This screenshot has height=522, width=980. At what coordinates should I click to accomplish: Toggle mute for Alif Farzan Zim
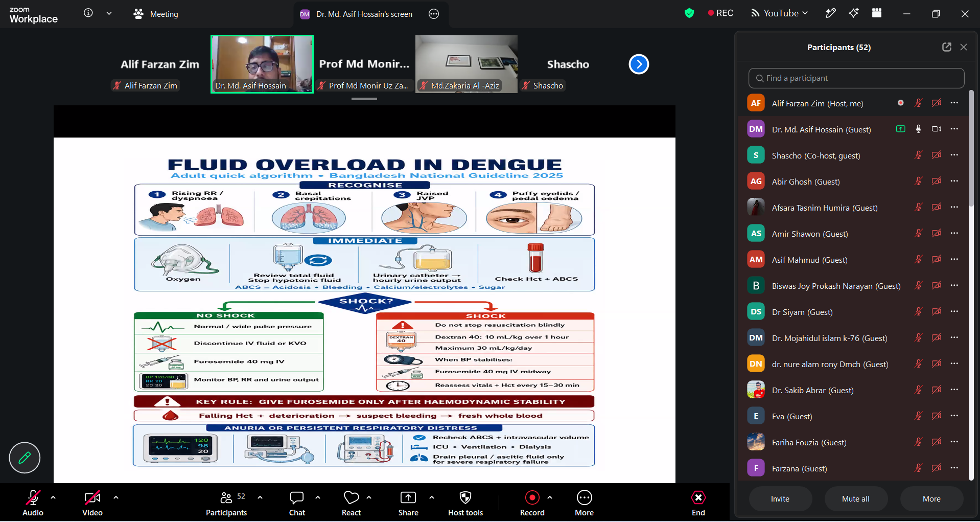918,103
